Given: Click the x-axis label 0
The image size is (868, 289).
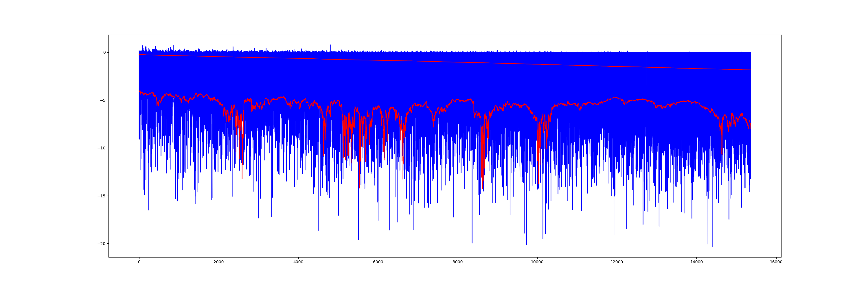Looking at the screenshot, I should coord(139,262).
